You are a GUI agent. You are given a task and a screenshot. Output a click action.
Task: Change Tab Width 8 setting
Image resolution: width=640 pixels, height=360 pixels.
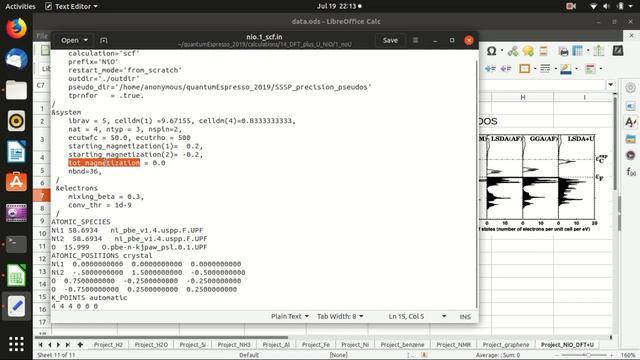340,316
